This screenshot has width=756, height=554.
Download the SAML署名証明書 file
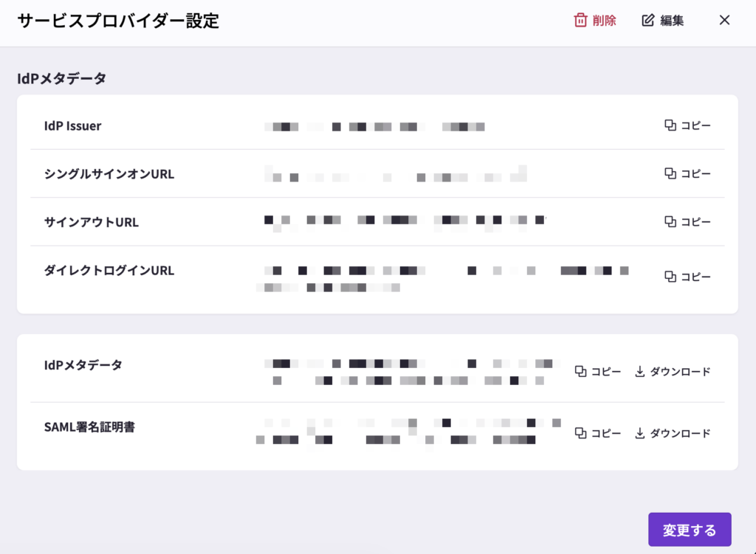click(x=673, y=433)
